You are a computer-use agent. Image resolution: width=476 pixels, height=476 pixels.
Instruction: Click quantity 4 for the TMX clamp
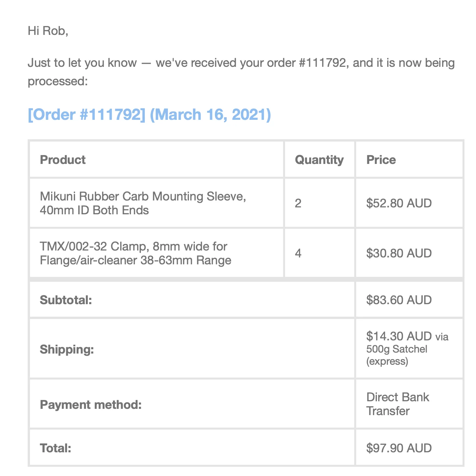pos(298,253)
